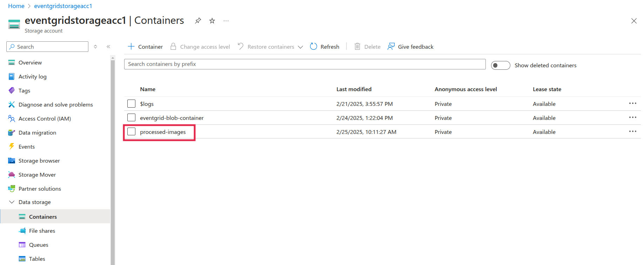
Task: Add a new container with plus icon
Action: click(131, 47)
